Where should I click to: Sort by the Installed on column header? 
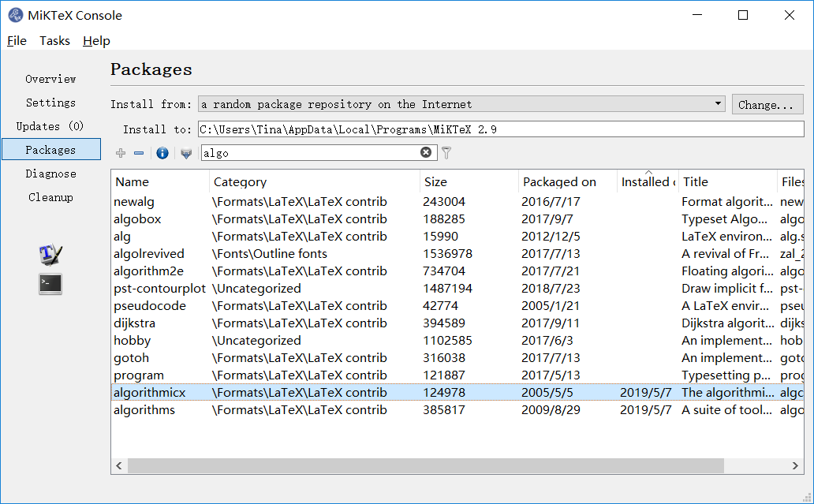pos(648,181)
